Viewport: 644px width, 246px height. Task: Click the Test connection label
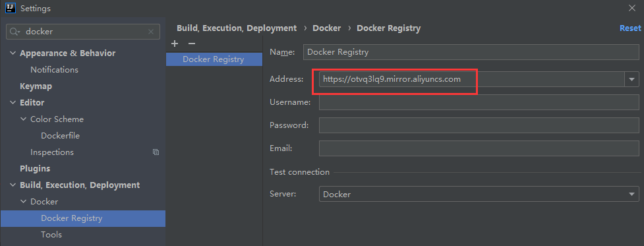299,172
